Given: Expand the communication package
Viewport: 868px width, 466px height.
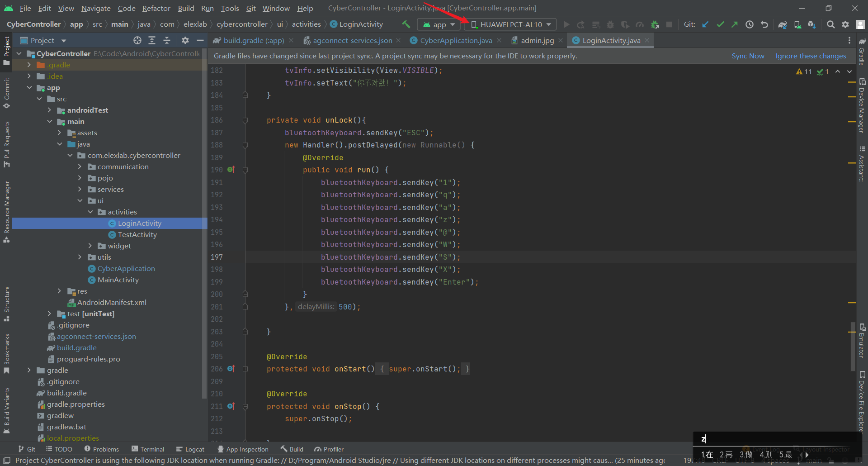Looking at the screenshot, I should [x=80, y=166].
